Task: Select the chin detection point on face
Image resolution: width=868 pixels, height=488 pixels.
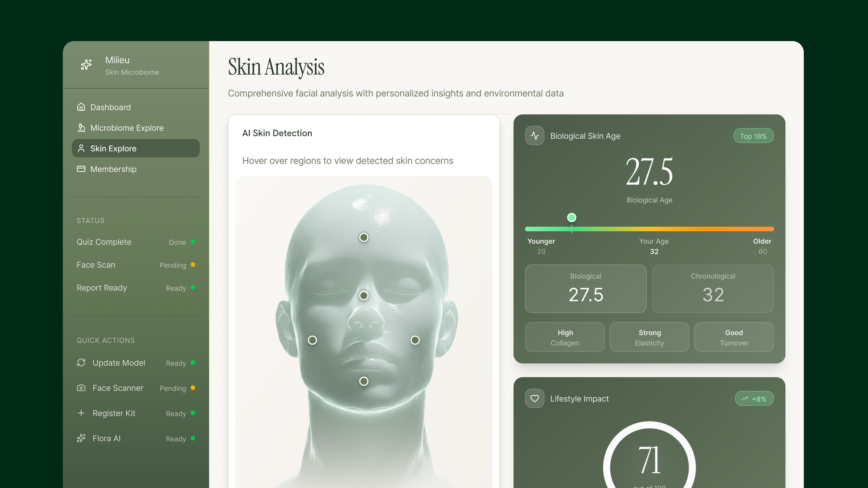Action: pyautogui.click(x=364, y=381)
